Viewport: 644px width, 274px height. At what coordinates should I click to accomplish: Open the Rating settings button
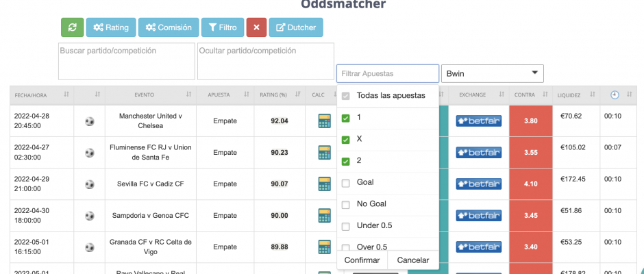click(111, 27)
